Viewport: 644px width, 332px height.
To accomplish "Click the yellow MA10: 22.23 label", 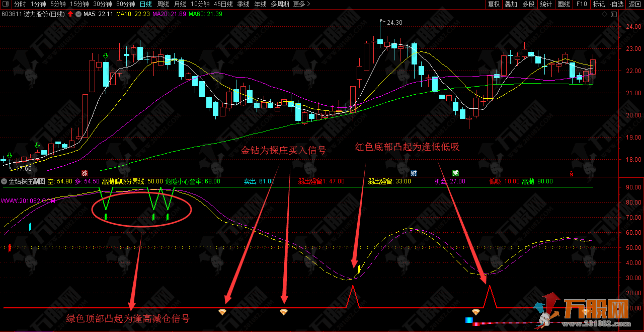I will (133, 14).
